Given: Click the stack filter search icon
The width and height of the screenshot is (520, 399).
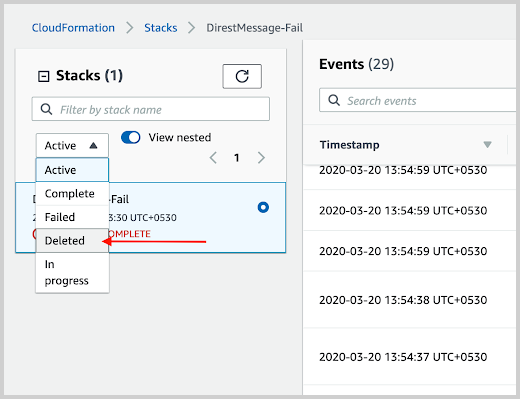Looking at the screenshot, I should (46, 109).
